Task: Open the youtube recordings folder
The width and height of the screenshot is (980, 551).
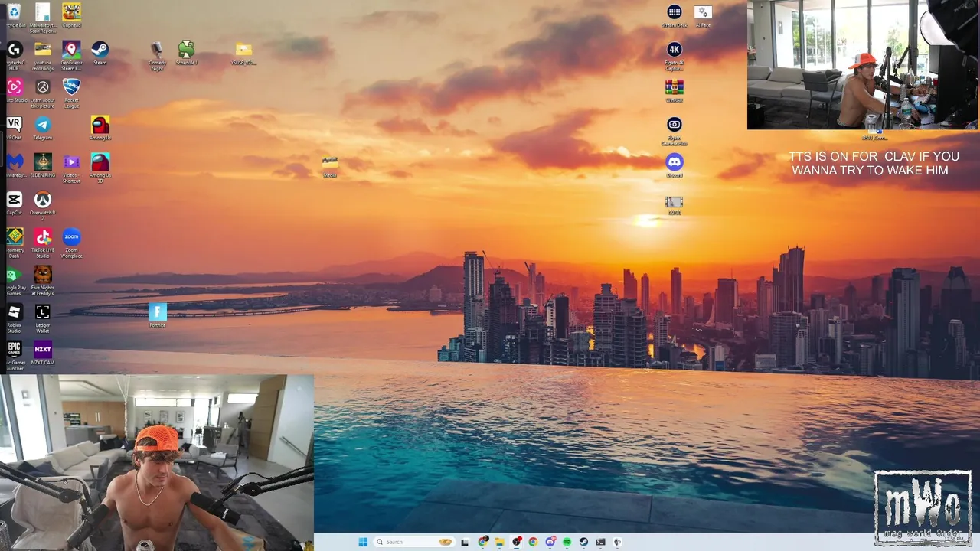Action: click(x=43, y=55)
